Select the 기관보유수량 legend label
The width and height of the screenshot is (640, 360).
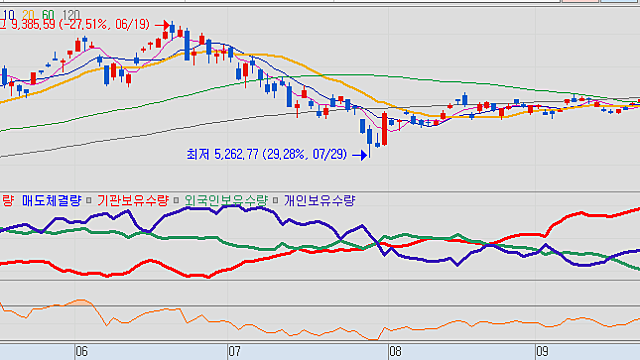pyautogui.click(x=133, y=201)
